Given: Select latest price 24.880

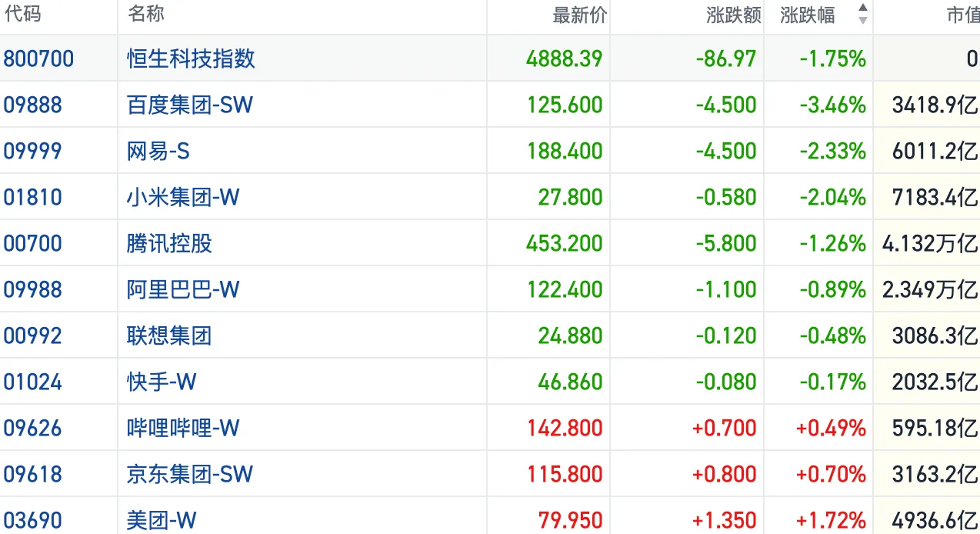Looking at the screenshot, I should pyautogui.click(x=571, y=335).
